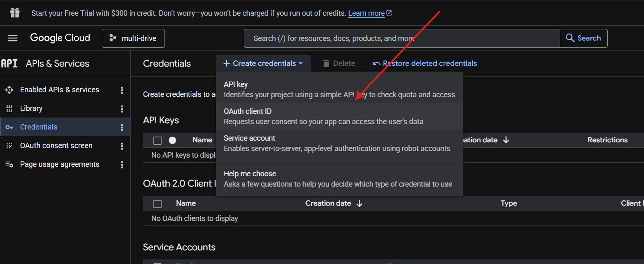The height and width of the screenshot is (264, 644).
Task: Click the plus icon in Create credentials
Action: [227, 63]
